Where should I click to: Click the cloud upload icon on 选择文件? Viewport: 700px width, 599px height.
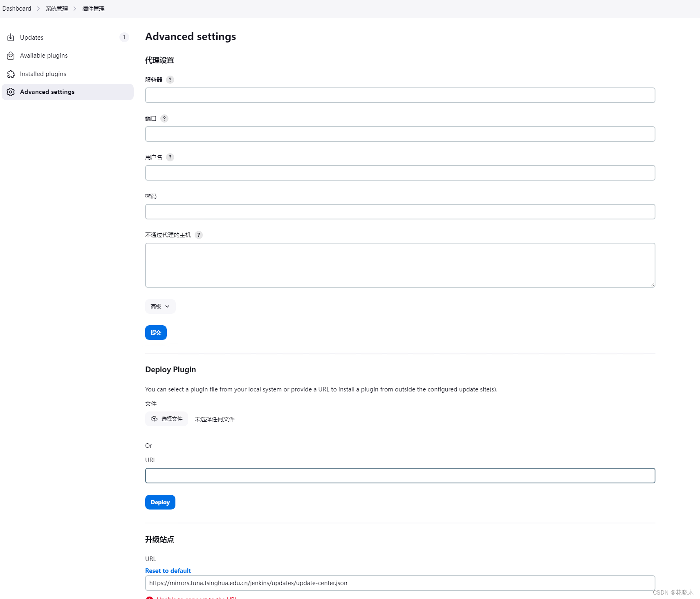[154, 419]
